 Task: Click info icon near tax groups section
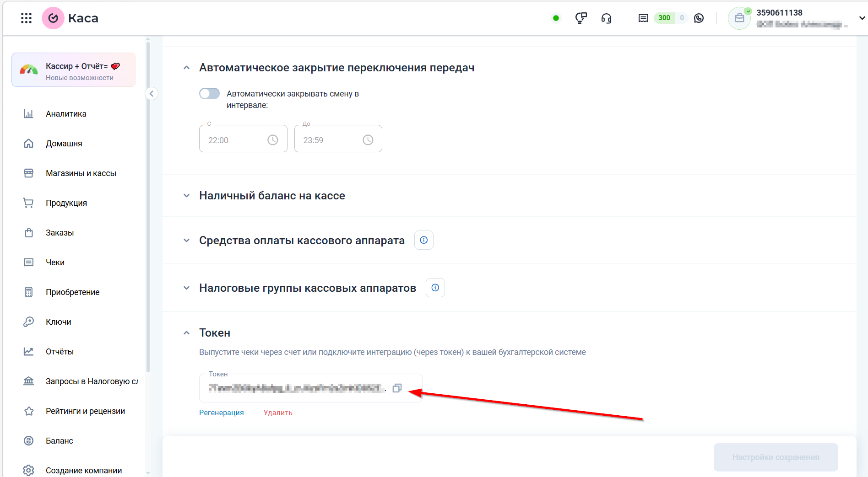coord(435,287)
